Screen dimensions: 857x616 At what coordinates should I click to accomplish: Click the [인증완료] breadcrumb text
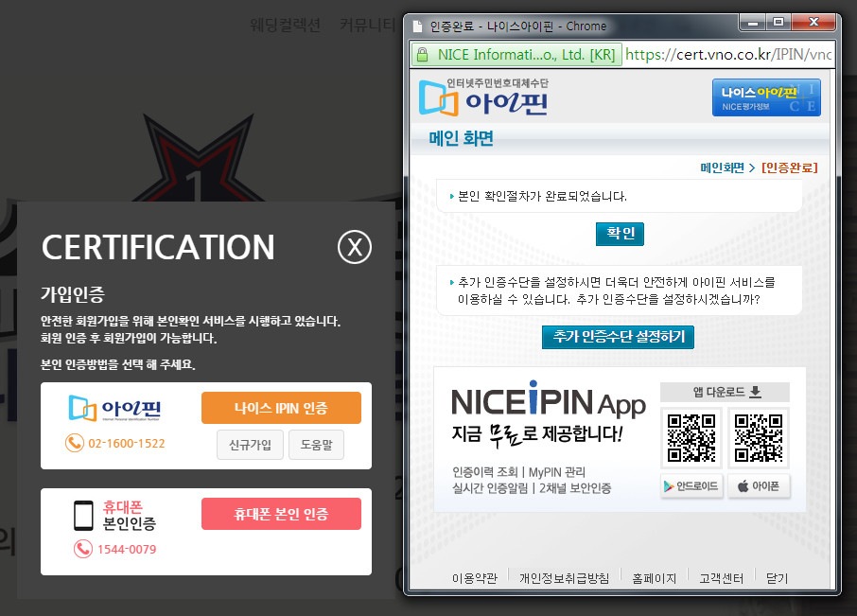790,167
